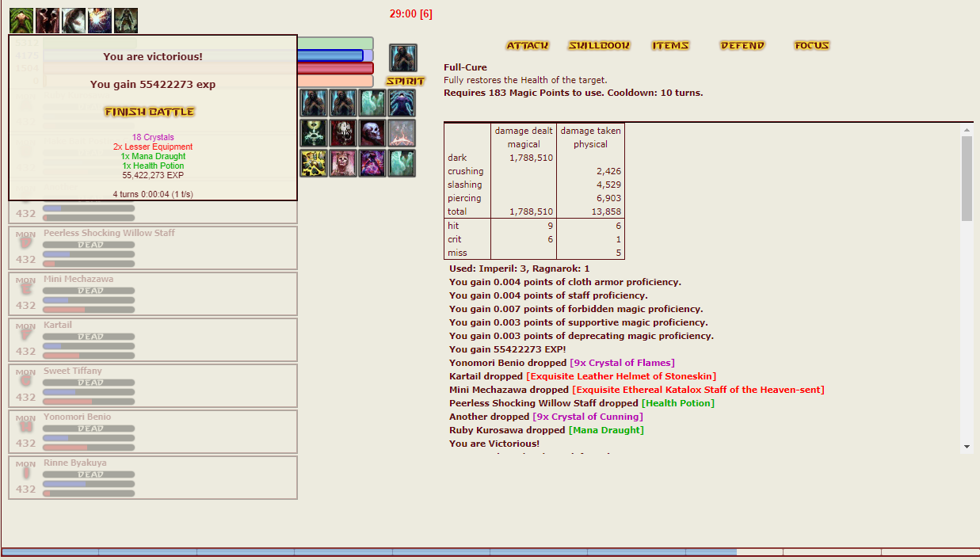Select the greyed-out flame quickbar spell
This screenshot has width=980, height=560.
tap(402, 133)
